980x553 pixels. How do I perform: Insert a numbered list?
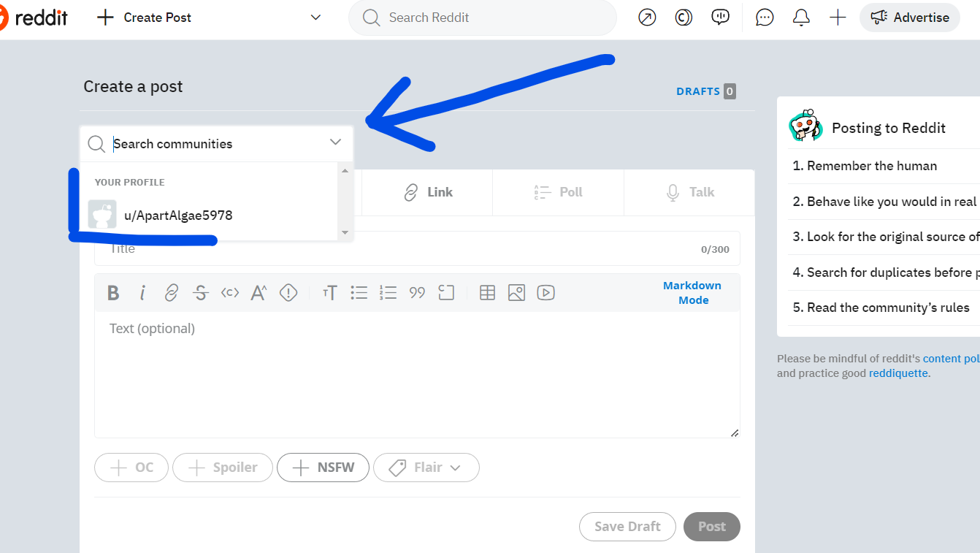tap(388, 293)
